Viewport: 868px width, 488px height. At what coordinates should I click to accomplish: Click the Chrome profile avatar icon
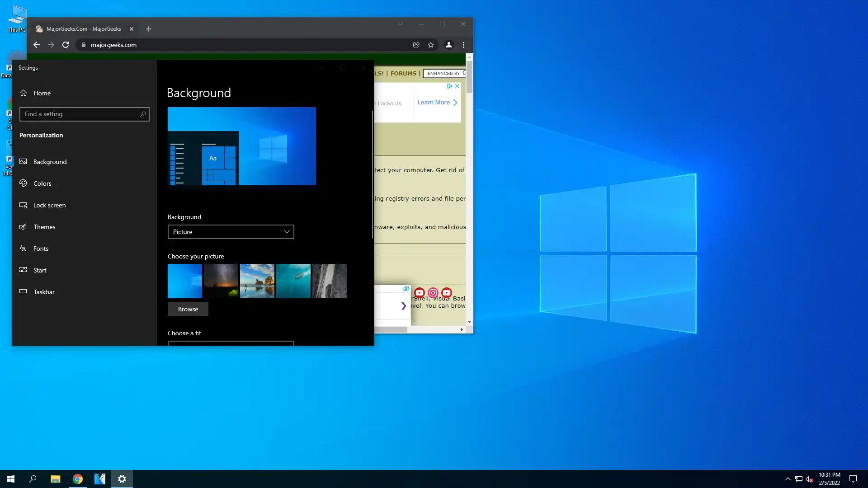click(448, 45)
